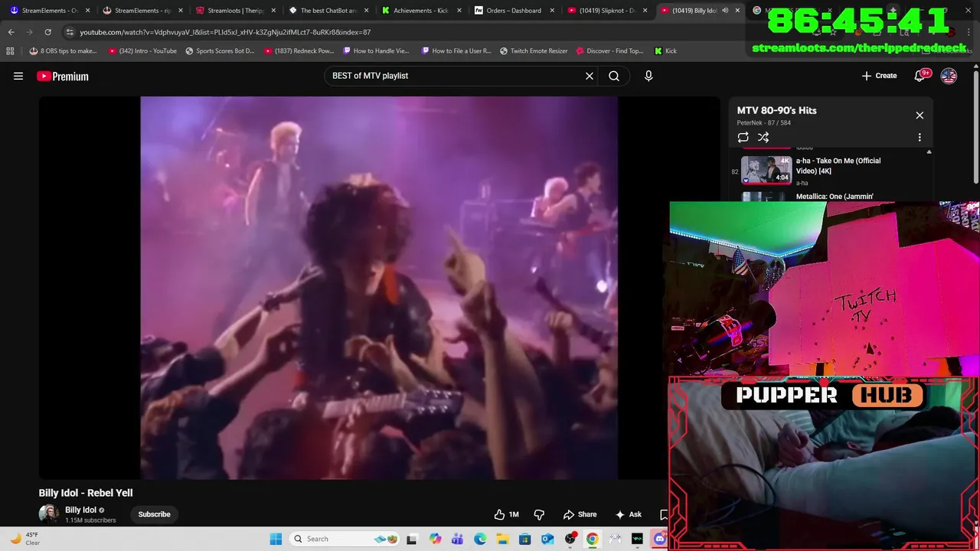Viewport: 980px width, 551px height.
Task: Open Task View on taskbar
Action: pos(412,539)
